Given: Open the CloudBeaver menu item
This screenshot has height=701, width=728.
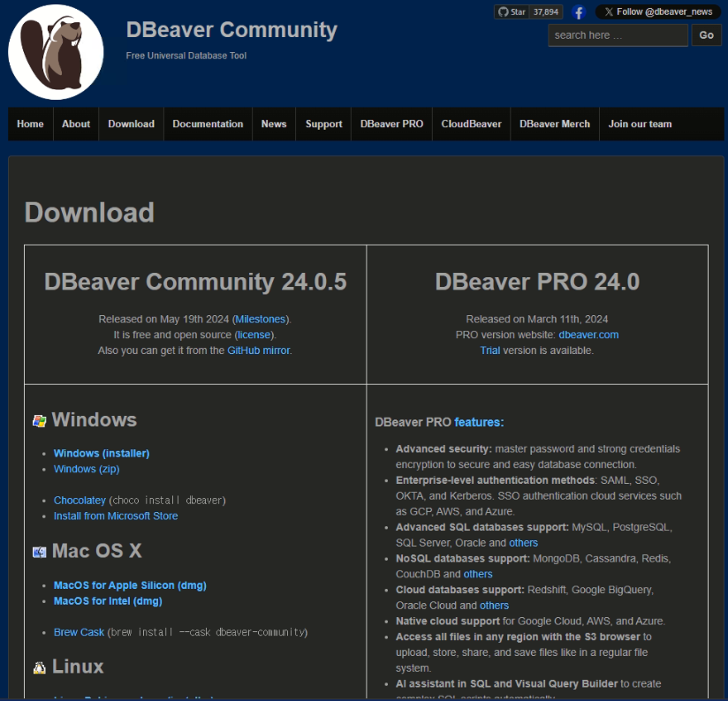Looking at the screenshot, I should (x=471, y=124).
